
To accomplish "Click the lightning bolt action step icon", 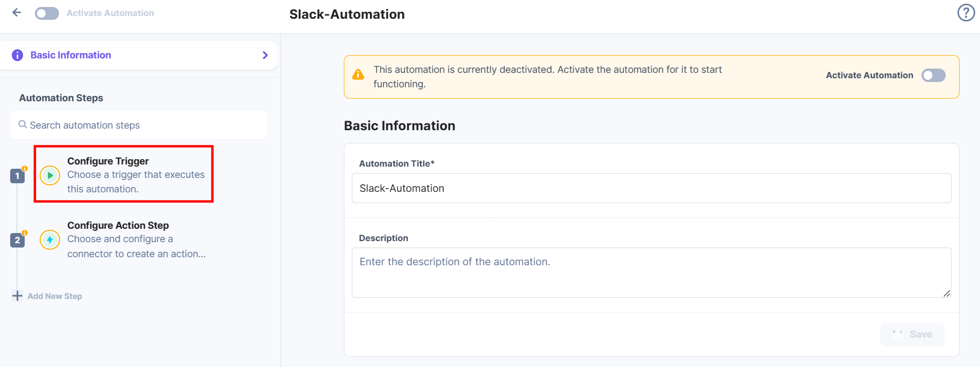I will click(50, 239).
